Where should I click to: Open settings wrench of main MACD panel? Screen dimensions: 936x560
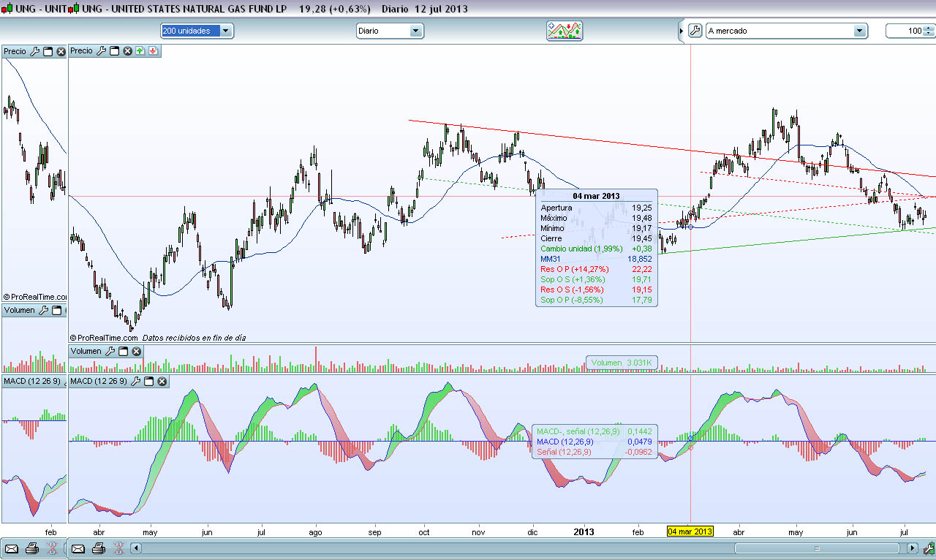coord(135,382)
